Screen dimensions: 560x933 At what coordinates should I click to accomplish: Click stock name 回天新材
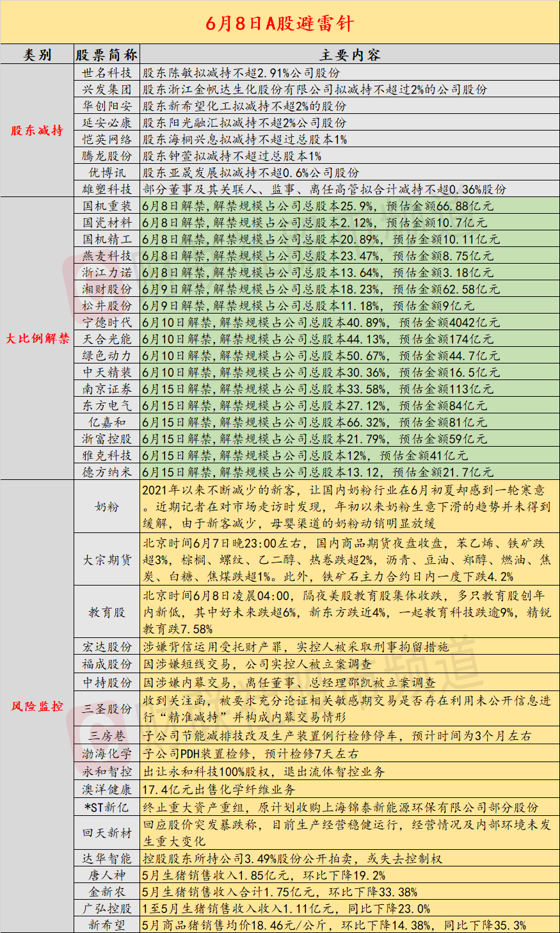(107, 833)
